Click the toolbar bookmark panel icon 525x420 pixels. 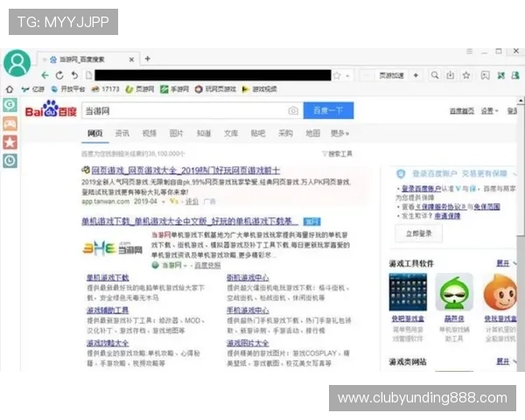485,75
